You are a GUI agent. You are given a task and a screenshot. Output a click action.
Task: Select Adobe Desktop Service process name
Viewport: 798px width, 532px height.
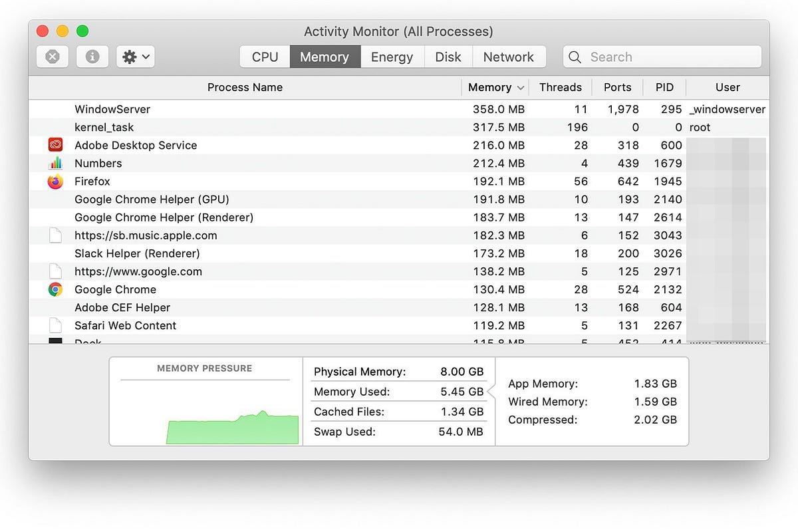[x=136, y=145]
